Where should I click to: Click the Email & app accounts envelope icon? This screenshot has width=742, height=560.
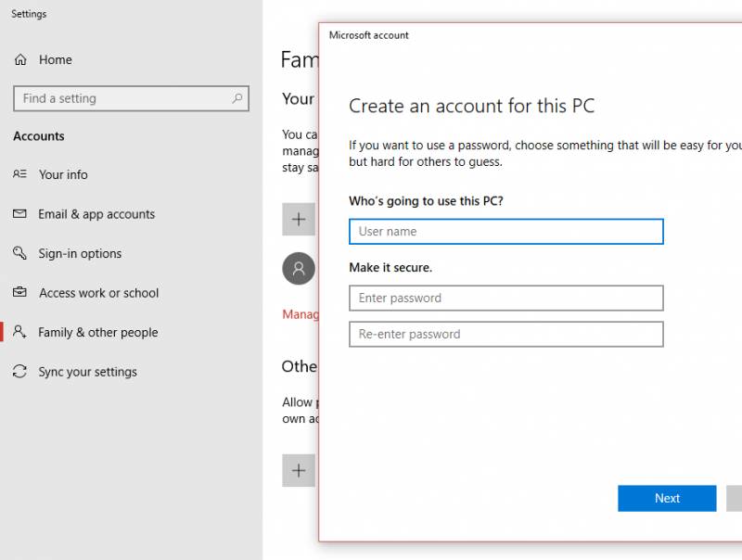click(19, 214)
